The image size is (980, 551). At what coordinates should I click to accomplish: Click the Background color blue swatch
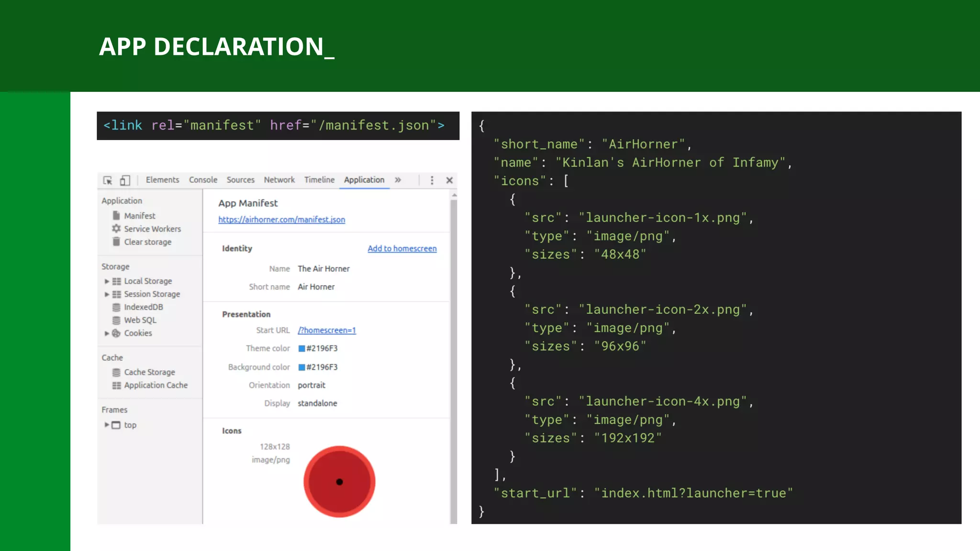point(302,367)
